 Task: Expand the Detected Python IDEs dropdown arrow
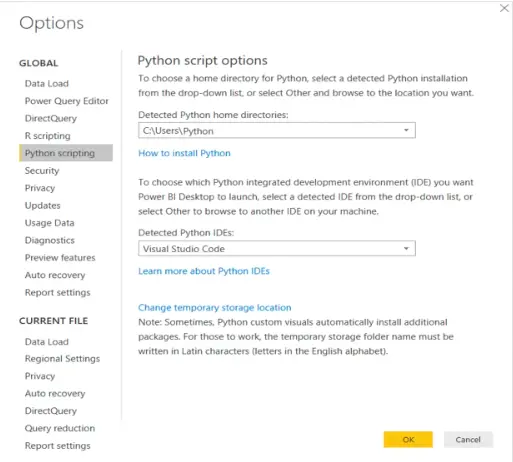[406, 248]
